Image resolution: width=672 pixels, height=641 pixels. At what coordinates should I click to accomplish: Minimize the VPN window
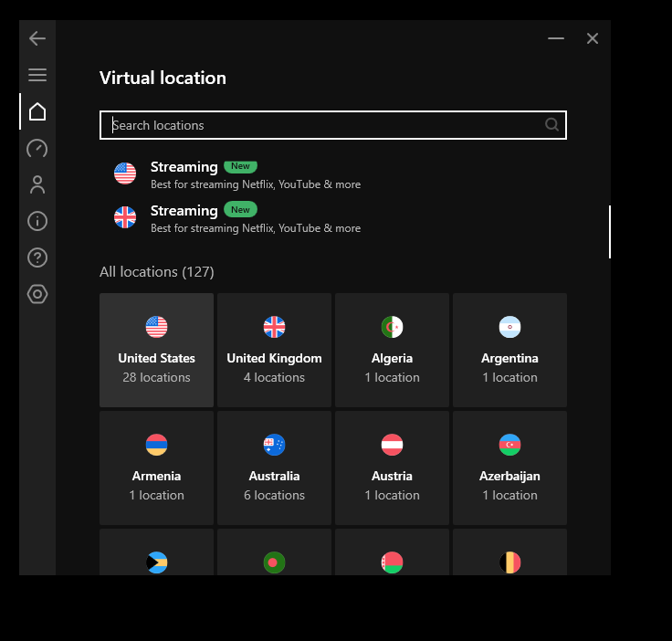[556, 38]
